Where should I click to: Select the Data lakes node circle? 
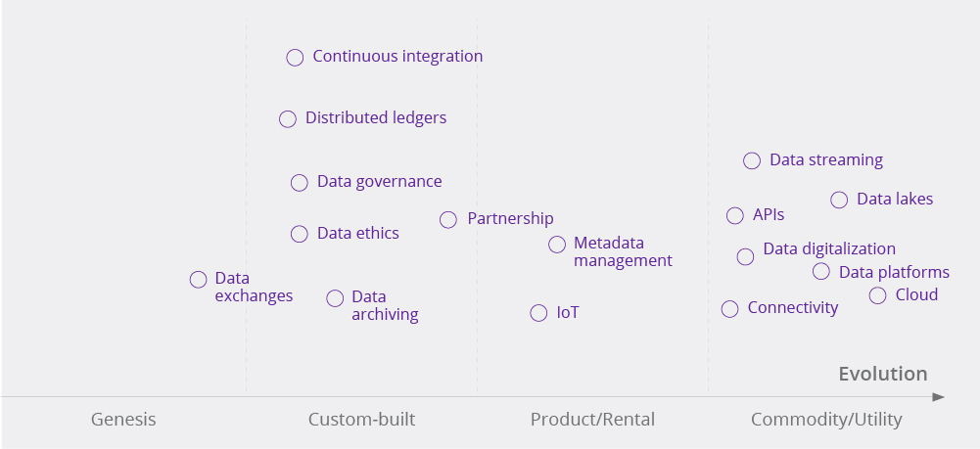[x=839, y=200]
